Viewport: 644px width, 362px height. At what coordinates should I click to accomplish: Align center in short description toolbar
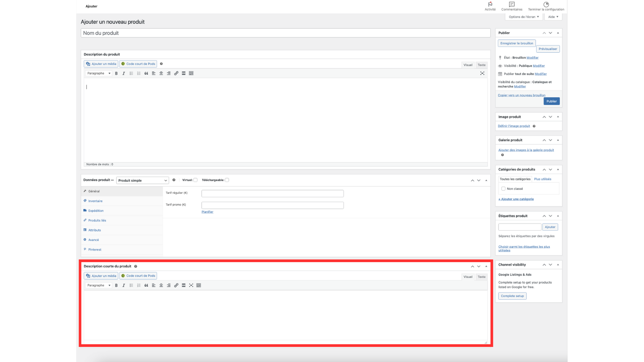pyautogui.click(x=161, y=286)
